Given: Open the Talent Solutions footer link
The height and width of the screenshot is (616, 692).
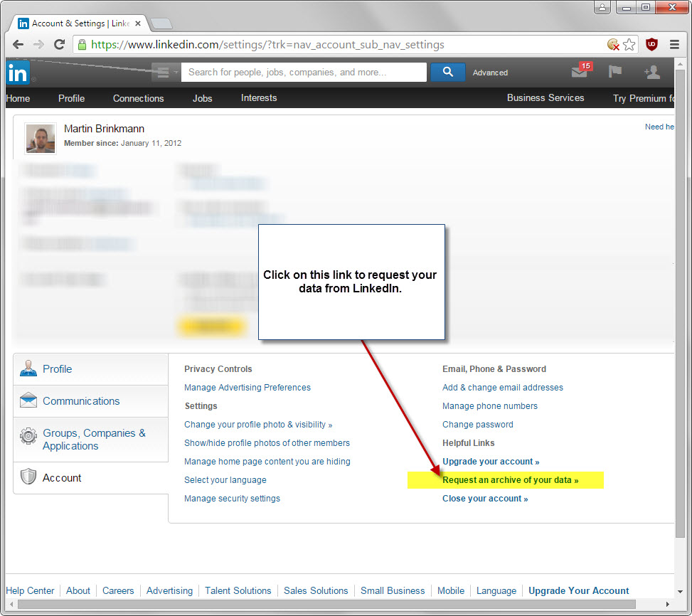Looking at the screenshot, I should (238, 591).
